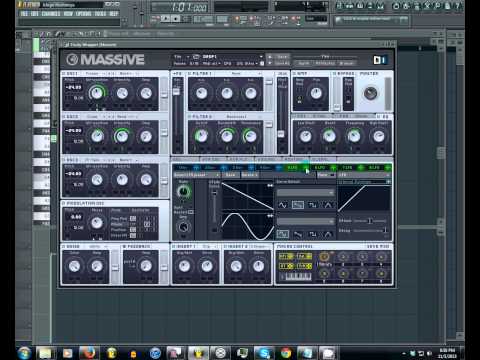Click the Master volume knob
This screenshot has width=480, height=360.
tap(370, 93)
